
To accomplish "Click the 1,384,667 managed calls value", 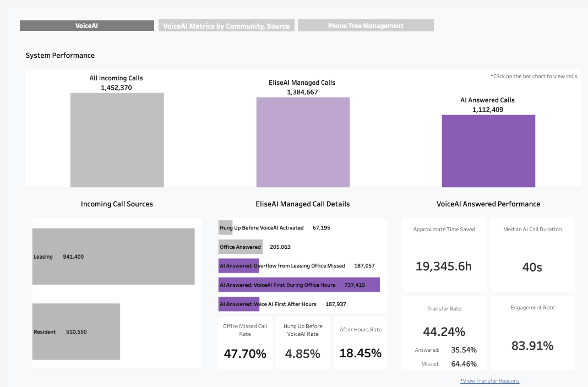I will pyautogui.click(x=302, y=92).
